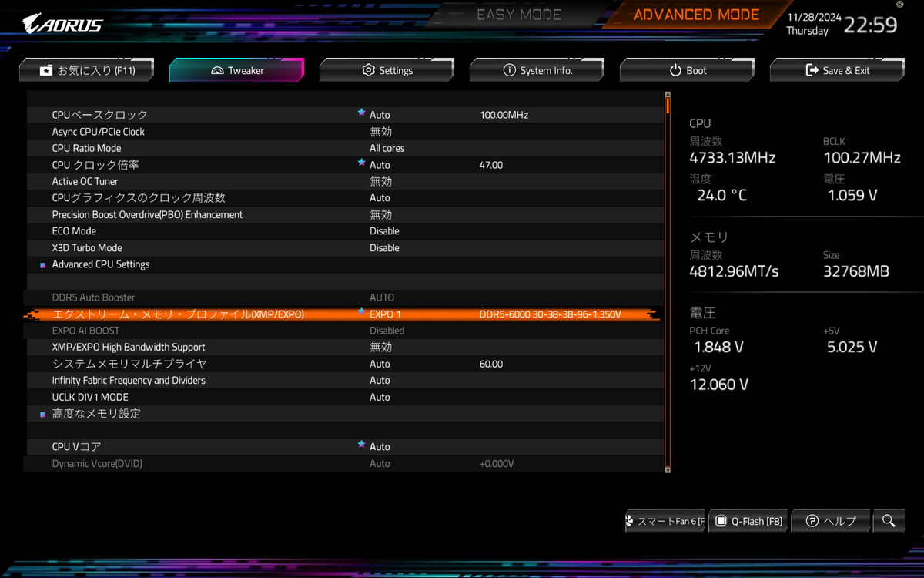Click the 60.00 memory multiplier value

tap(491, 364)
